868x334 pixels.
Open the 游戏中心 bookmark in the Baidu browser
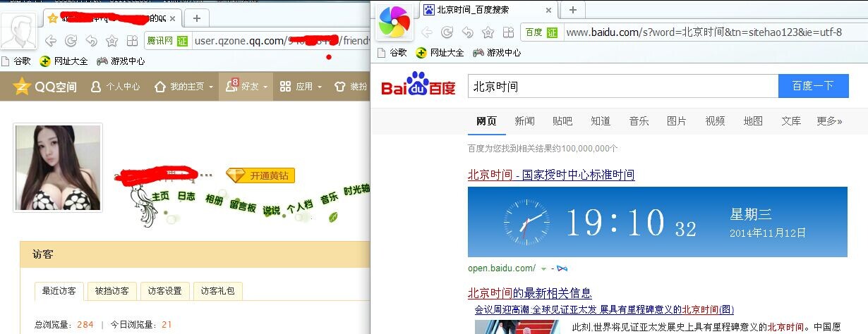pos(497,52)
